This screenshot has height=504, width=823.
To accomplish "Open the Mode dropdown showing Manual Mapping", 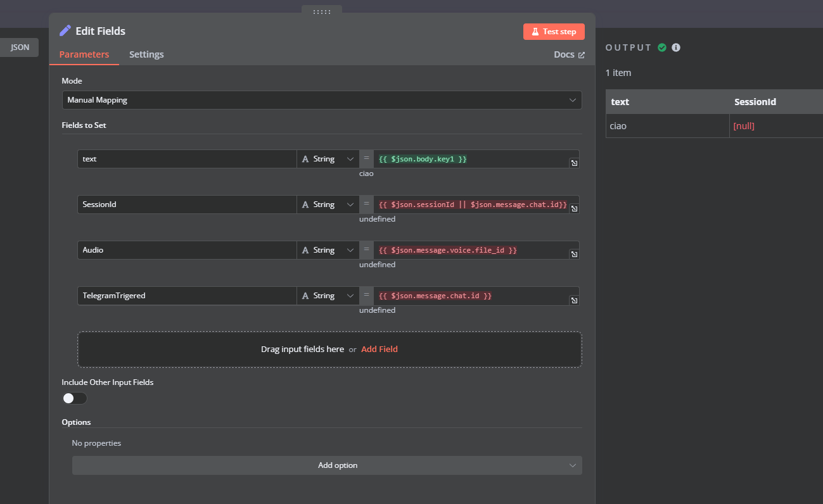I will click(322, 99).
